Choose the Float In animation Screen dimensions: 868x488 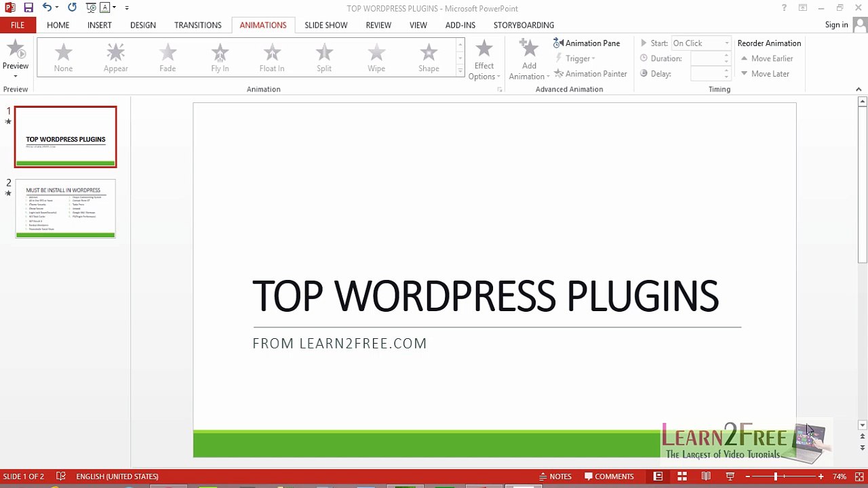[x=272, y=58]
